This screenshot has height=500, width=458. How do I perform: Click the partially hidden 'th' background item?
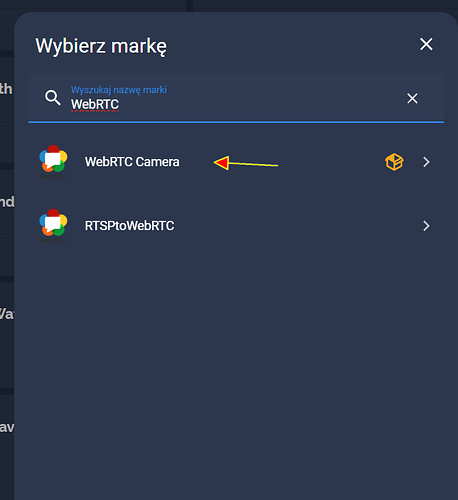[x=6, y=89]
